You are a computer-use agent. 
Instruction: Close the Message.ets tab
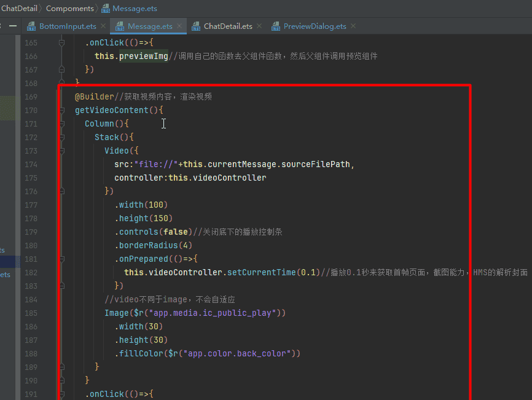(x=179, y=26)
